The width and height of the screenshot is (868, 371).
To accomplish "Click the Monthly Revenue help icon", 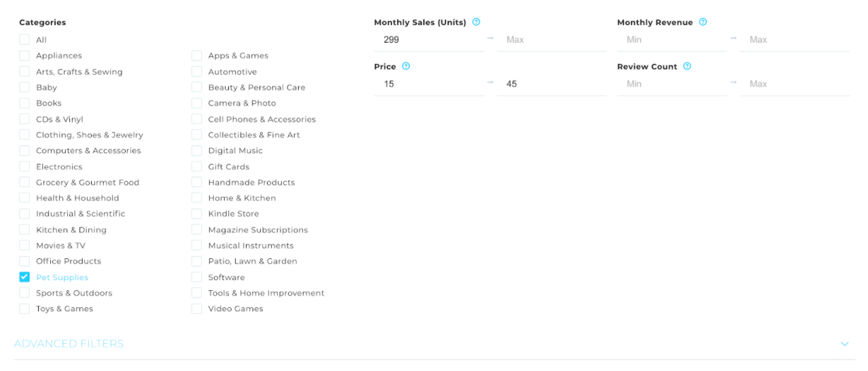I will [703, 22].
